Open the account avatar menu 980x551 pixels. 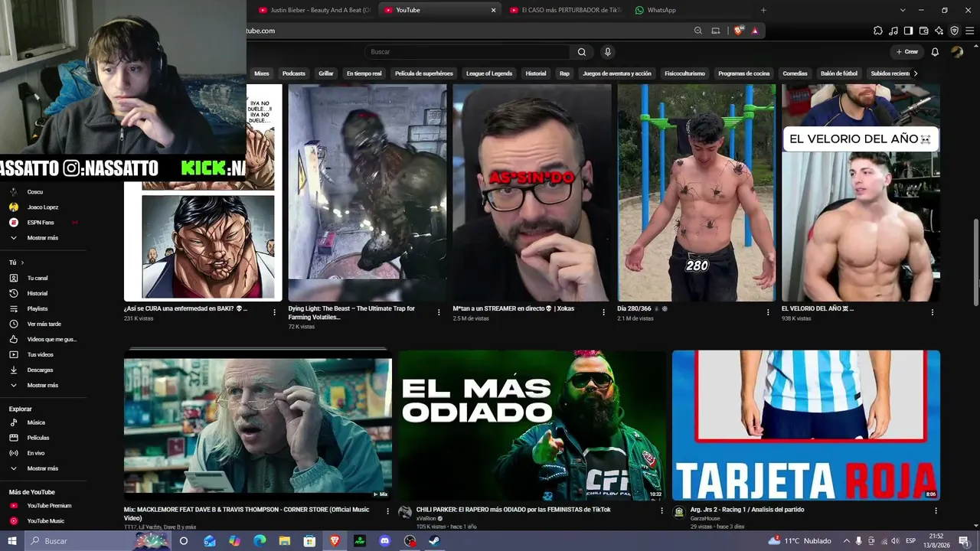point(957,52)
